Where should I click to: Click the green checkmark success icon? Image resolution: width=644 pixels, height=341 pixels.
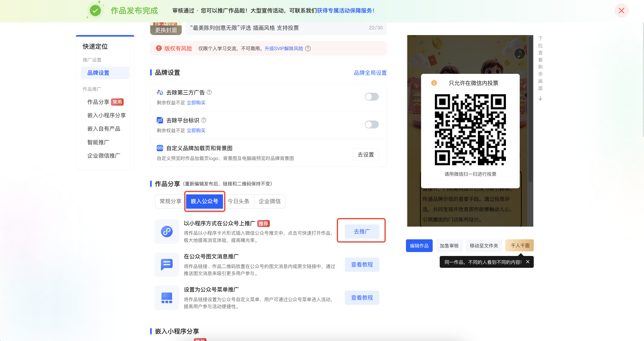[95, 11]
